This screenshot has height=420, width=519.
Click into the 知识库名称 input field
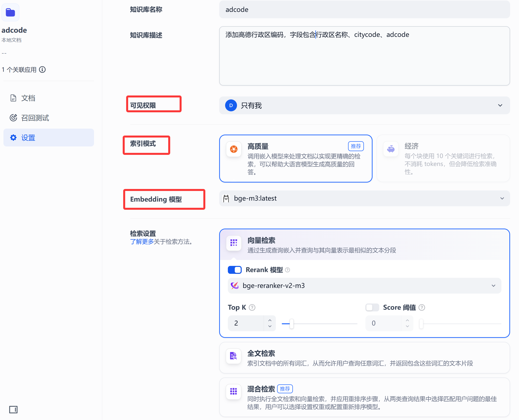[x=364, y=10]
